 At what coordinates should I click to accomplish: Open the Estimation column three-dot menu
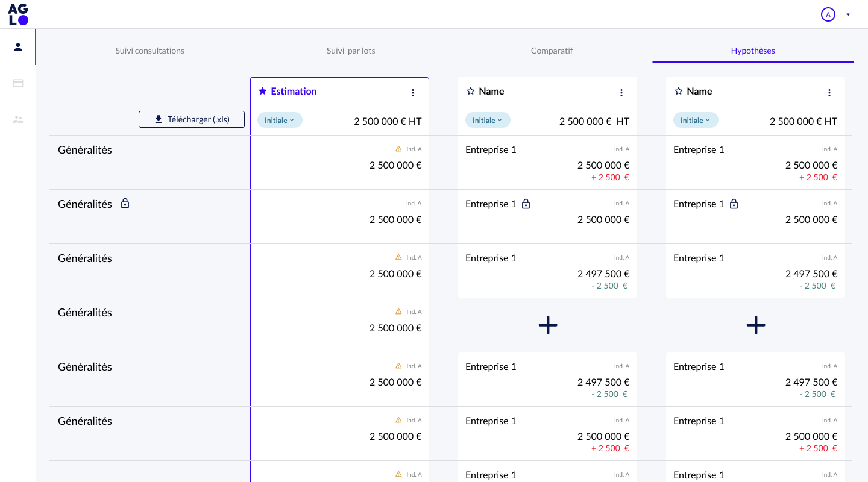[x=413, y=93]
